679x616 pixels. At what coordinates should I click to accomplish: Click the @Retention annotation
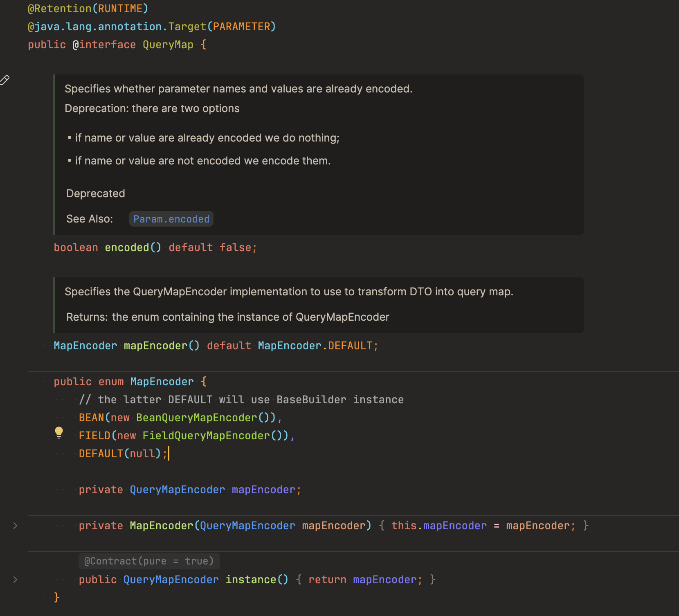(59, 9)
